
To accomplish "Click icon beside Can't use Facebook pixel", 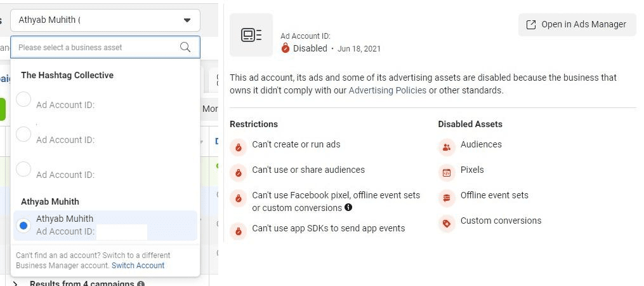I will (x=238, y=198).
